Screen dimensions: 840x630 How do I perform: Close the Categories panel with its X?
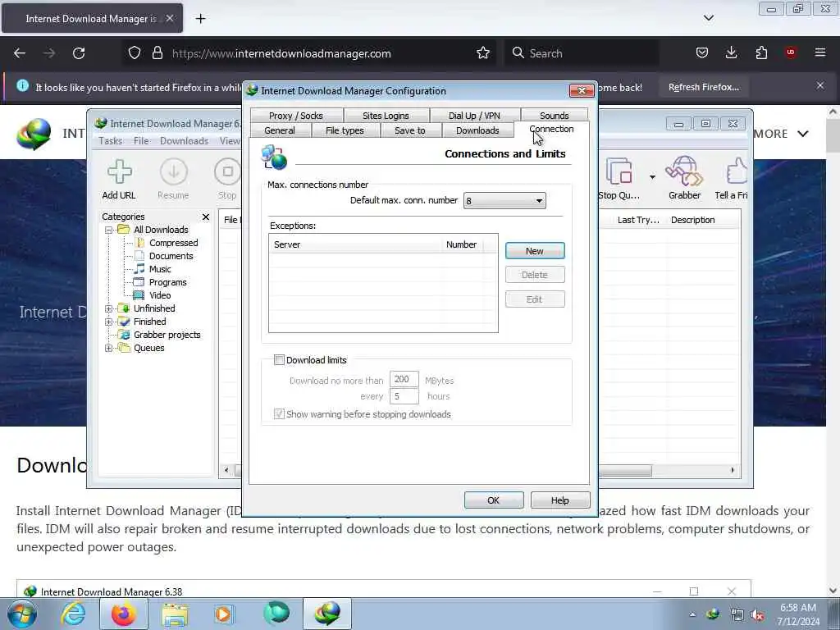tap(206, 217)
